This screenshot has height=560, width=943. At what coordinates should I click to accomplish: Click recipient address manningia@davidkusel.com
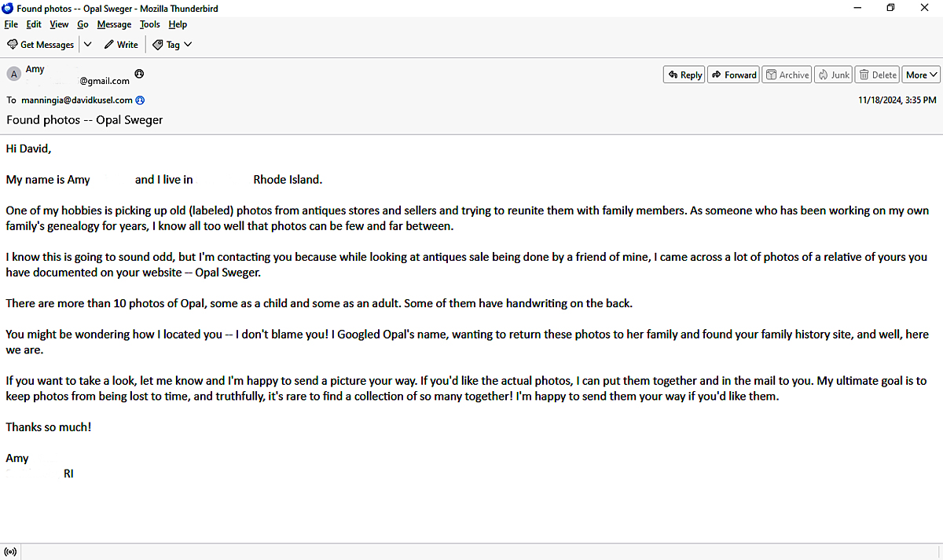tap(75, 101)
